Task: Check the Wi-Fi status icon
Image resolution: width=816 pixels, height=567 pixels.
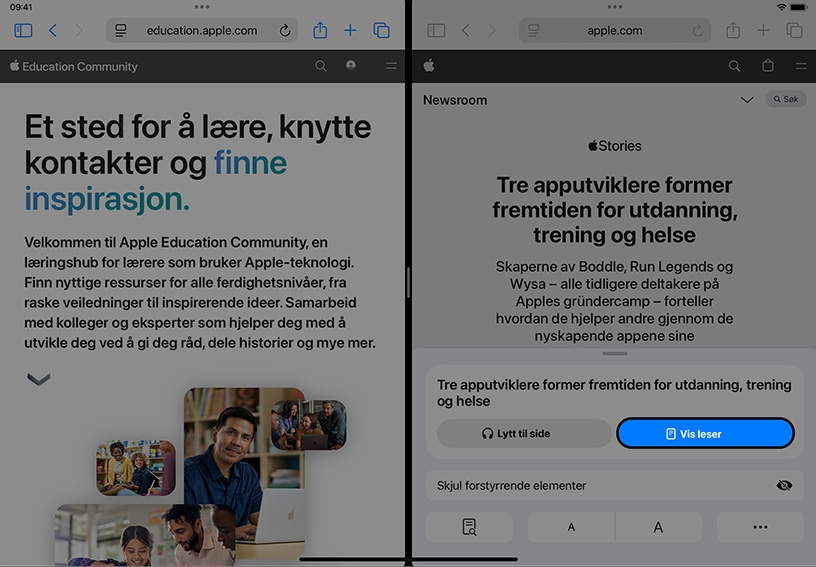Action: tap(781, 7)
